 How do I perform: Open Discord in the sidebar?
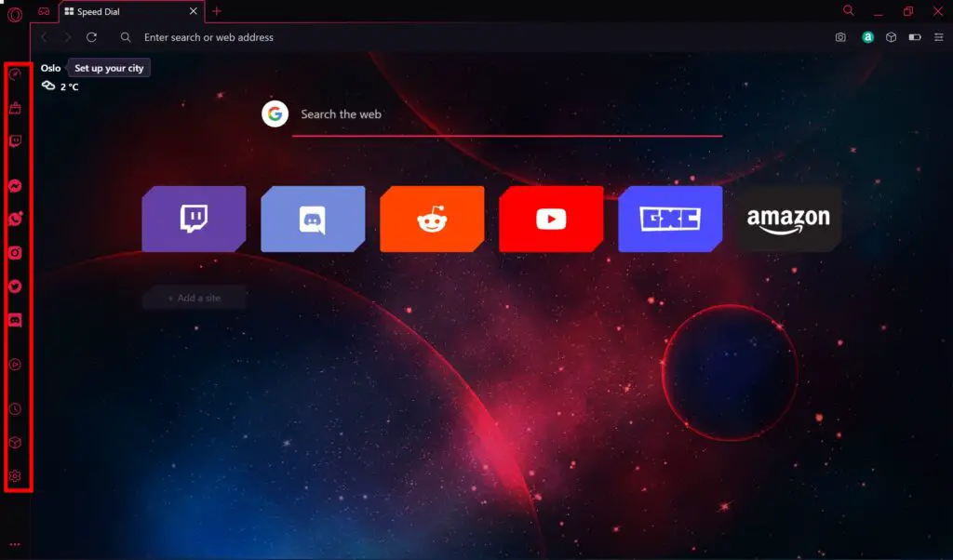15,320
